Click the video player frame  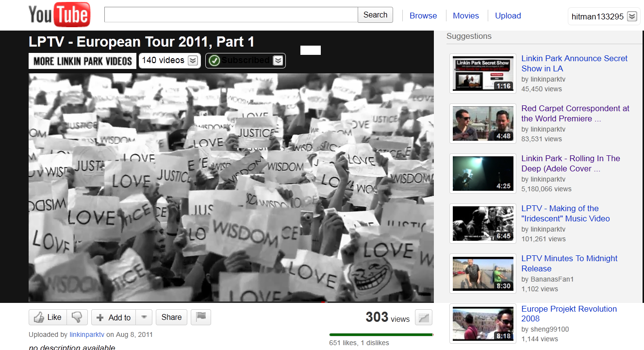coord(231,187)
